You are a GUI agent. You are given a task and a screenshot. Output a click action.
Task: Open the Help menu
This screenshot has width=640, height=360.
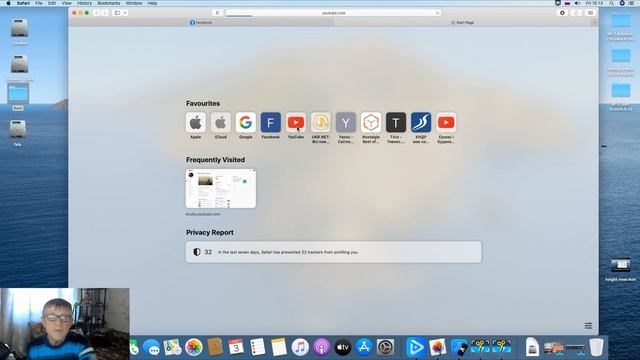(x=152, y=3)
